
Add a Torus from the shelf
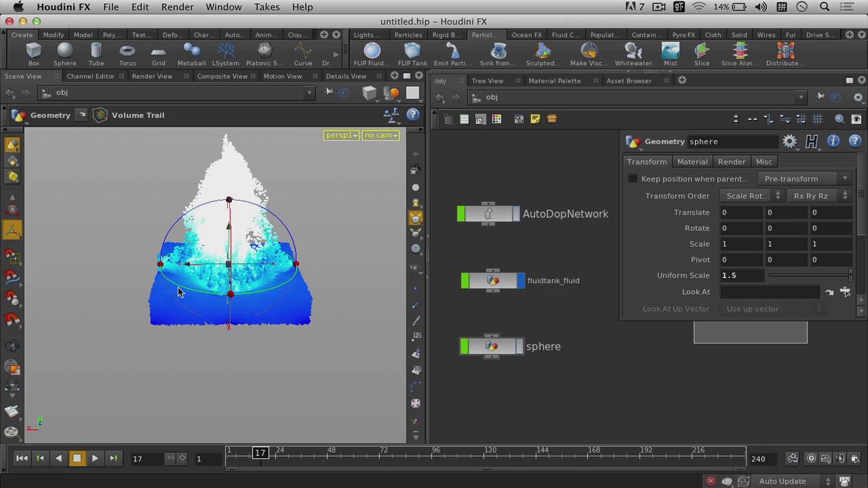click(127, 54)
